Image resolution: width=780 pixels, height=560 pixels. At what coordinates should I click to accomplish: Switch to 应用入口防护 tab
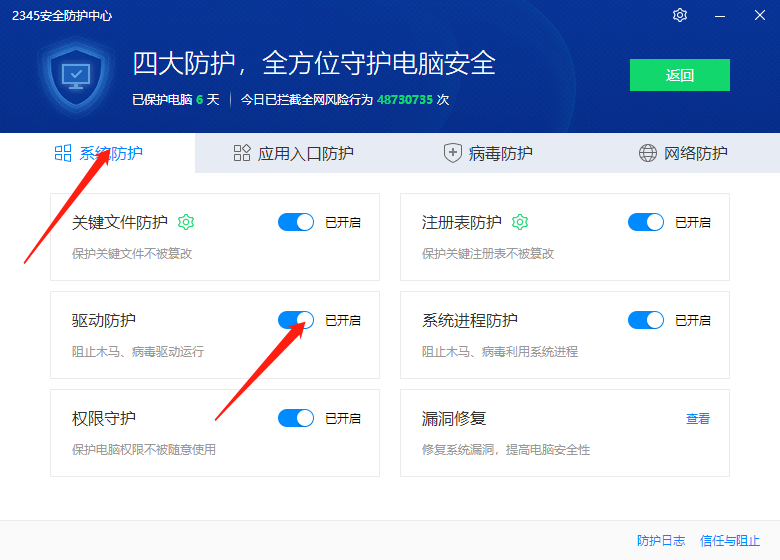pyautogui.click(x=293, y=153)
